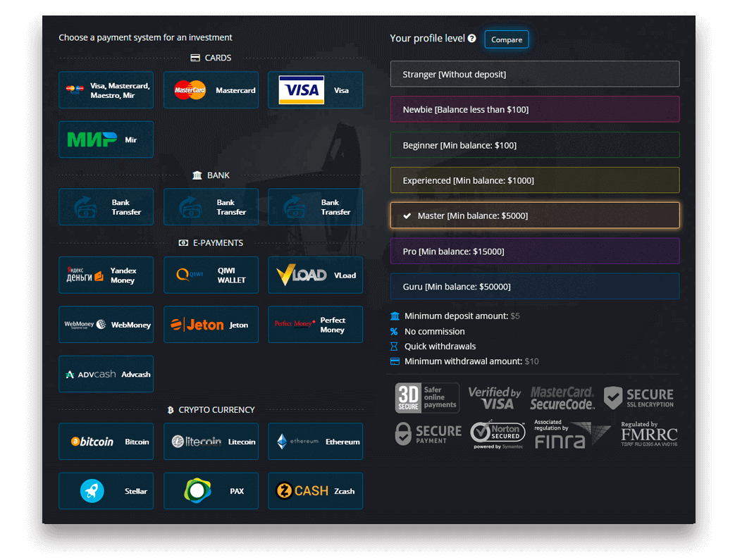Click the Secure Payment padlock badge
The height and width of the screenshot is (560, 735).
[x=428, y=433]
